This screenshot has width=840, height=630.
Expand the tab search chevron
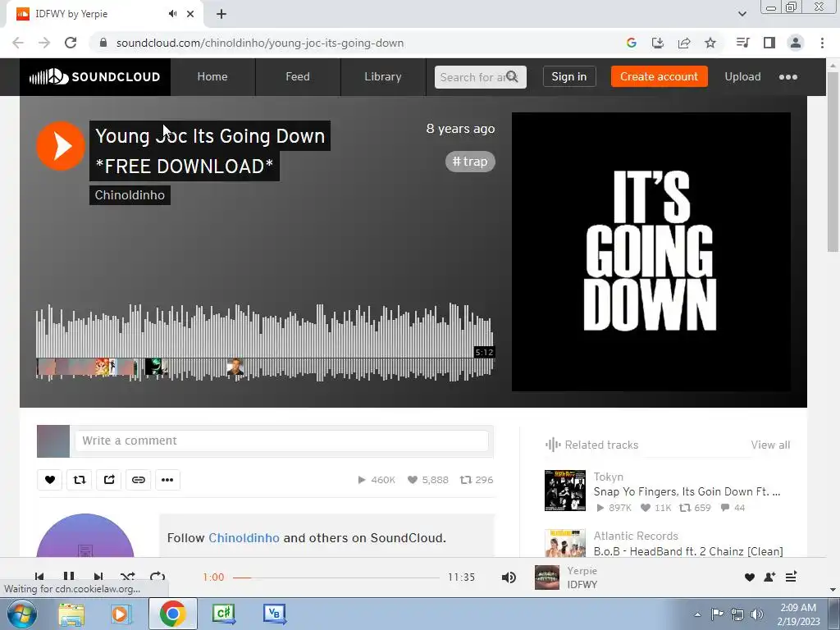point(742,14)
